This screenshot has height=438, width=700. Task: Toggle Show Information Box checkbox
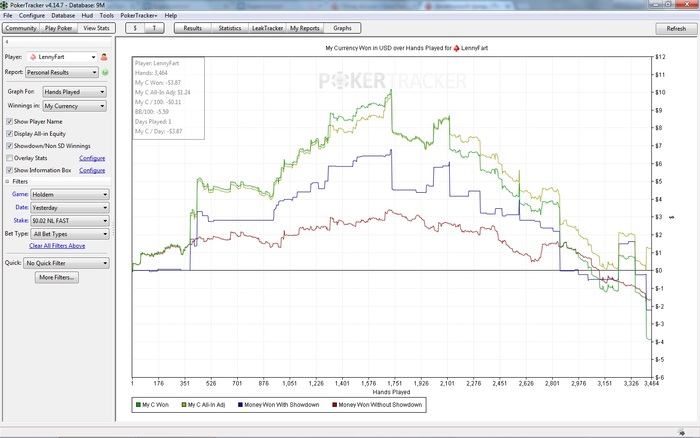tap(9, 170)
